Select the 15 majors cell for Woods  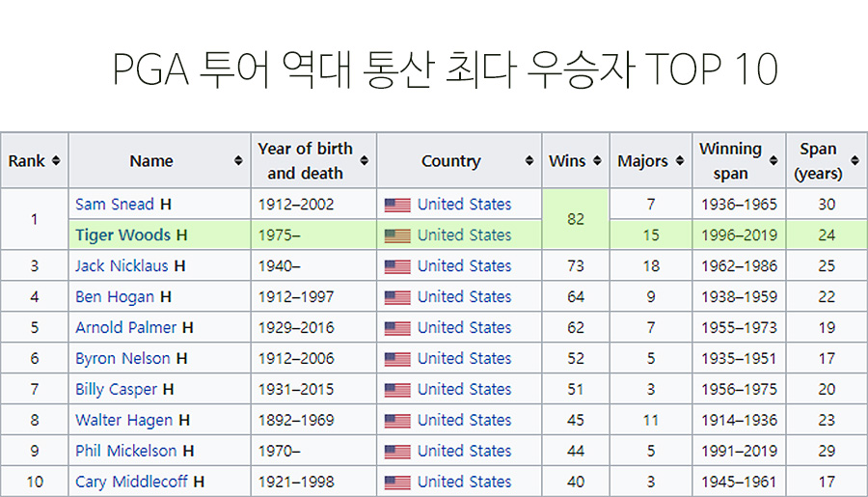click(651, 235)
